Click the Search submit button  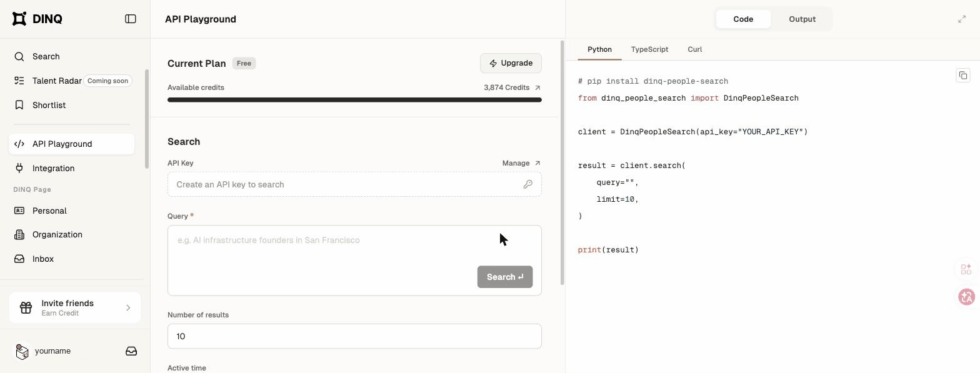click(x=505, y=277)
